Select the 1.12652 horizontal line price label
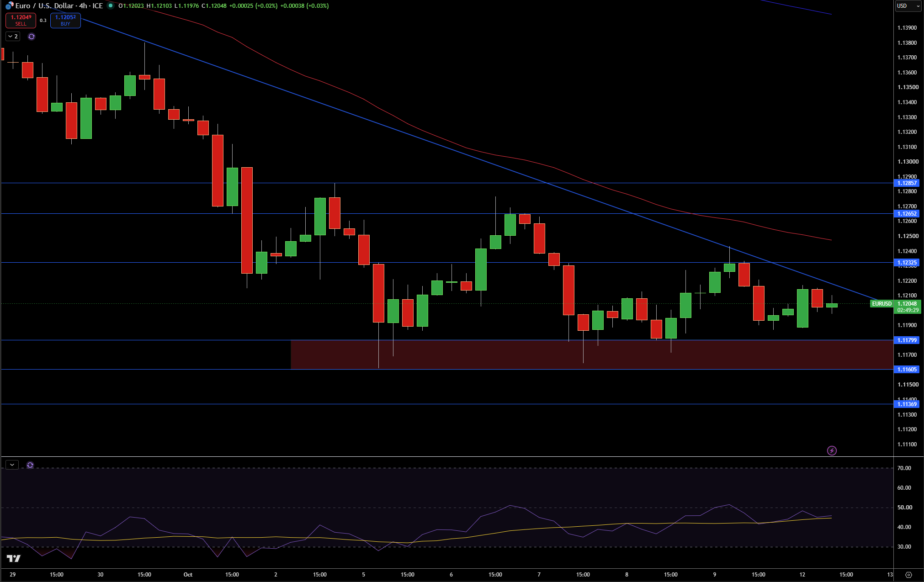Image resolution: width=924 pixels, height=582 pixels. click(907, 214)
